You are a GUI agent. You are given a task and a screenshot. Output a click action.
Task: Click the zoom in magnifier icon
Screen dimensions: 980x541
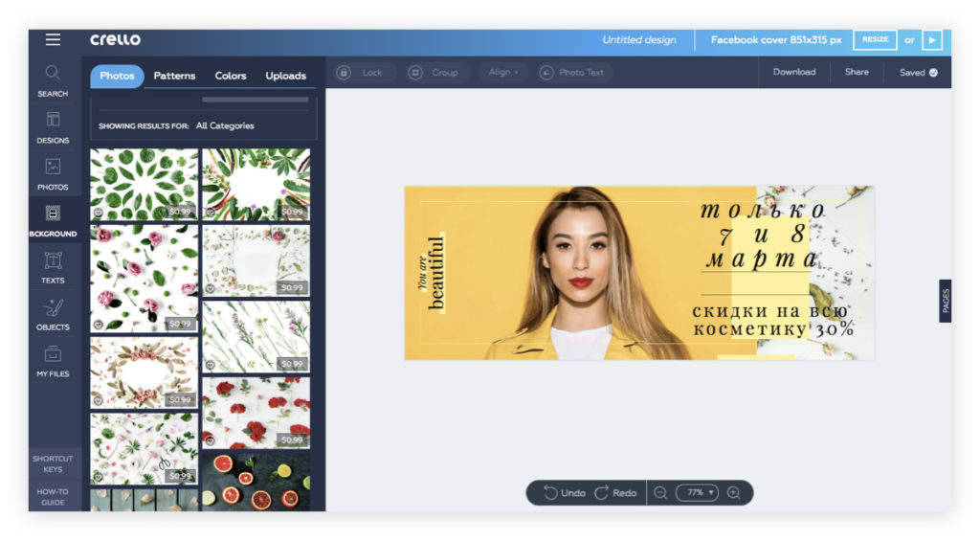tap(734, 492)
